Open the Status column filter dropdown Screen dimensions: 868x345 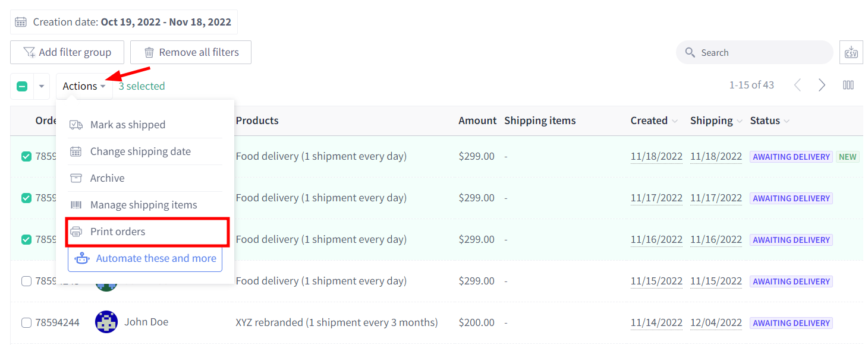[787, 121]
